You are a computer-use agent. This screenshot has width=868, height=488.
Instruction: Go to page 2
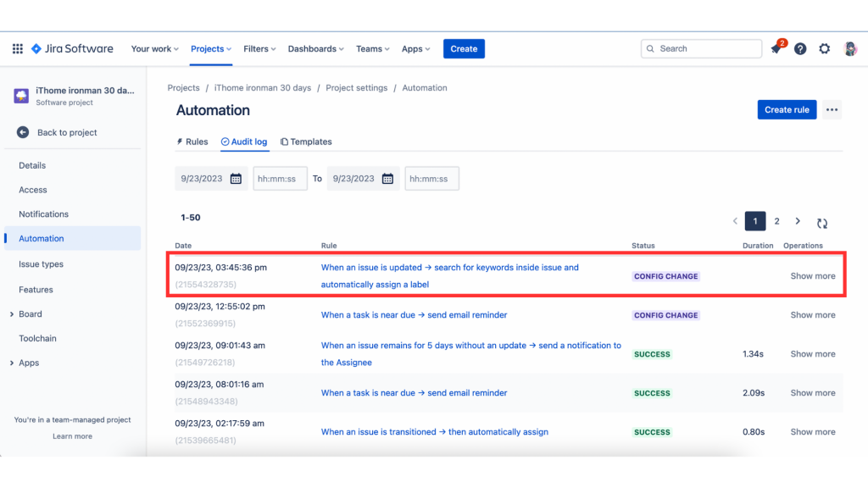pyautogui.click(x=776, y=221)
